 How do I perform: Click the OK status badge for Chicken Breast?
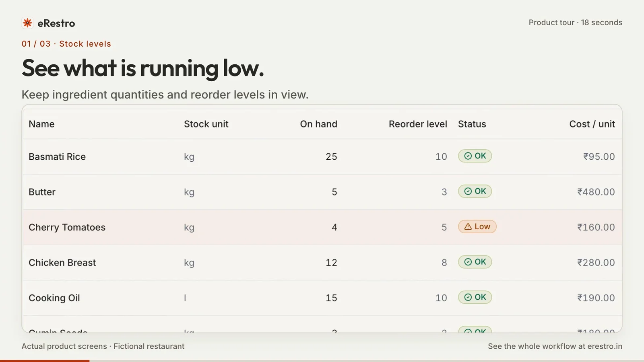coord(475,262)
